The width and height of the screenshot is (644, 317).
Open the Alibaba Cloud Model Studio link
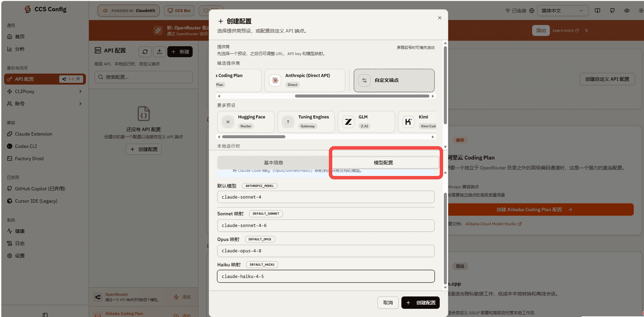493,224
